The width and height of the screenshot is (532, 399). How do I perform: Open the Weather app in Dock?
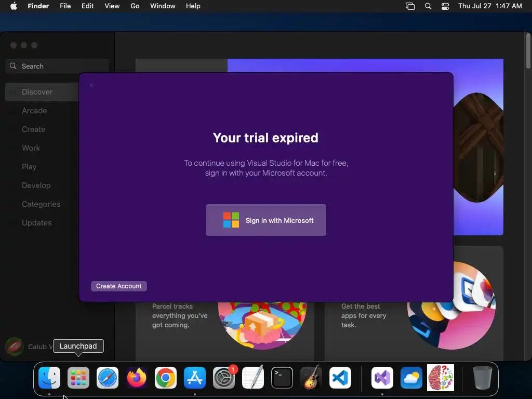point(411,378)
